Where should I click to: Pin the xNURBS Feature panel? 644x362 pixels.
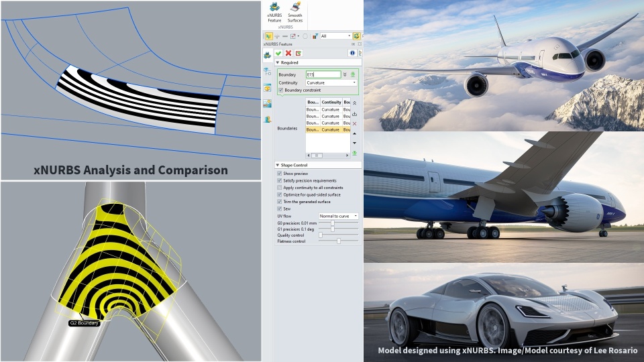pos(354,44)
